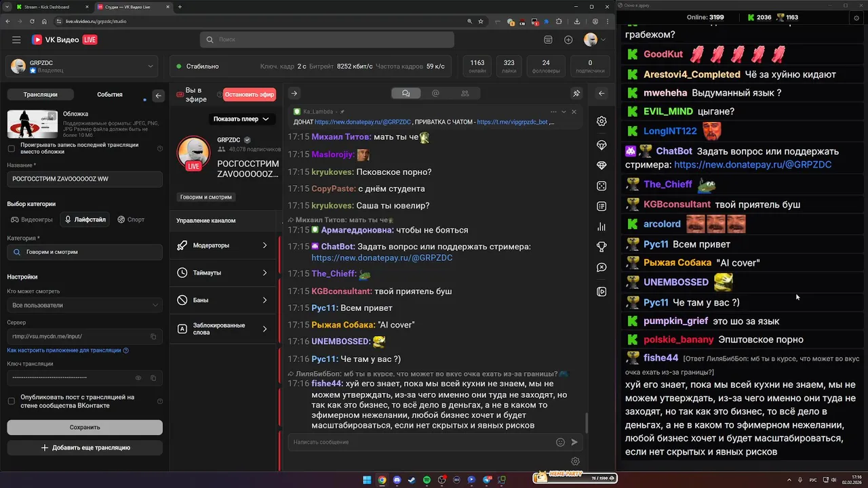Image resolution: width=868 pixels, height=488 pixels.
Task: Click the VK Видео LIVE logo
Action: click(x=64, y=40)
